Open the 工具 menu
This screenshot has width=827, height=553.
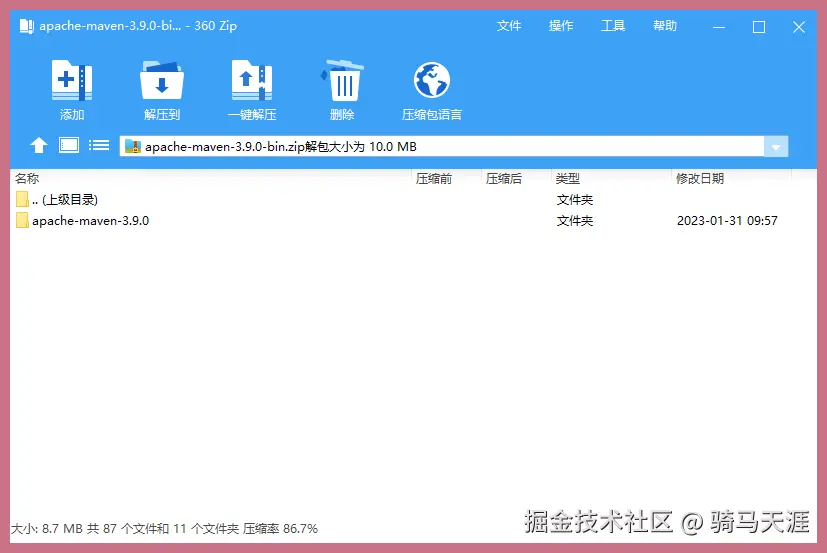(x=613, y=26)
